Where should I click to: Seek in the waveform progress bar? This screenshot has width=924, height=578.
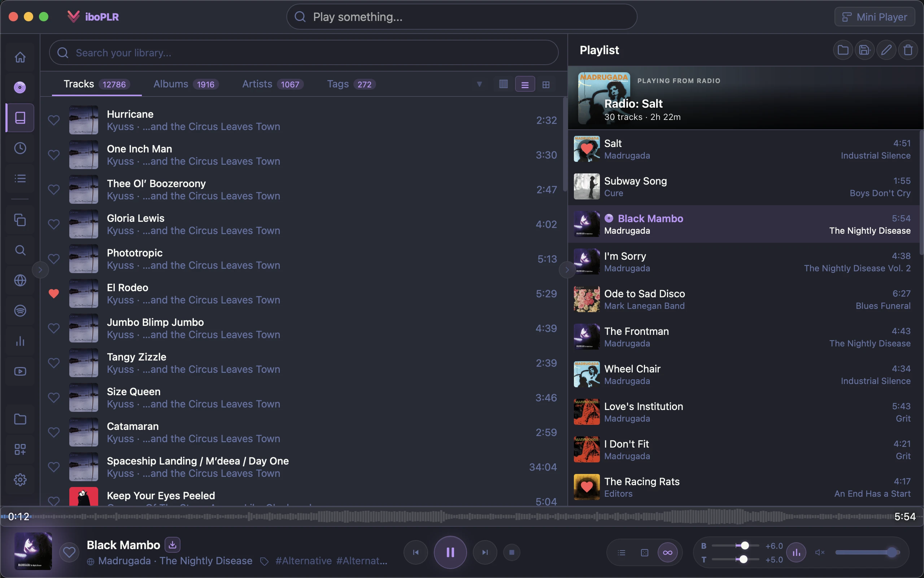click(x=462, y=517)
